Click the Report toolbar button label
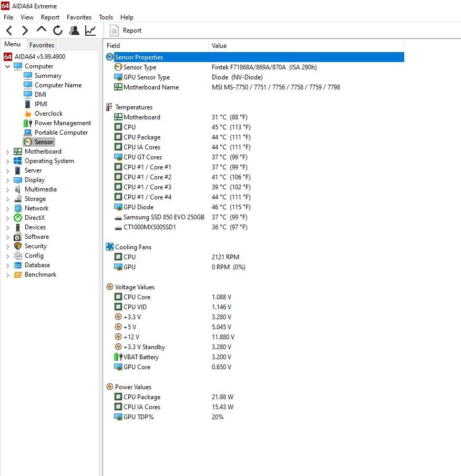 (x=132, y=31)
